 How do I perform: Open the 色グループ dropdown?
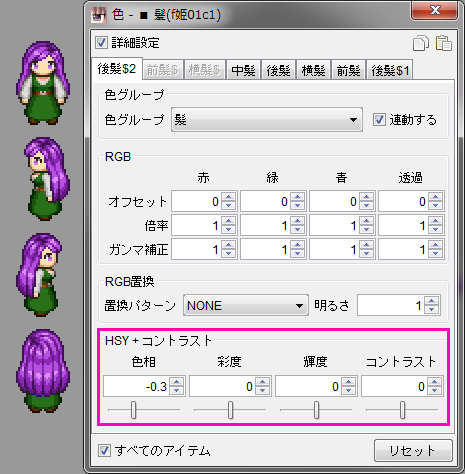pos(267,119)
